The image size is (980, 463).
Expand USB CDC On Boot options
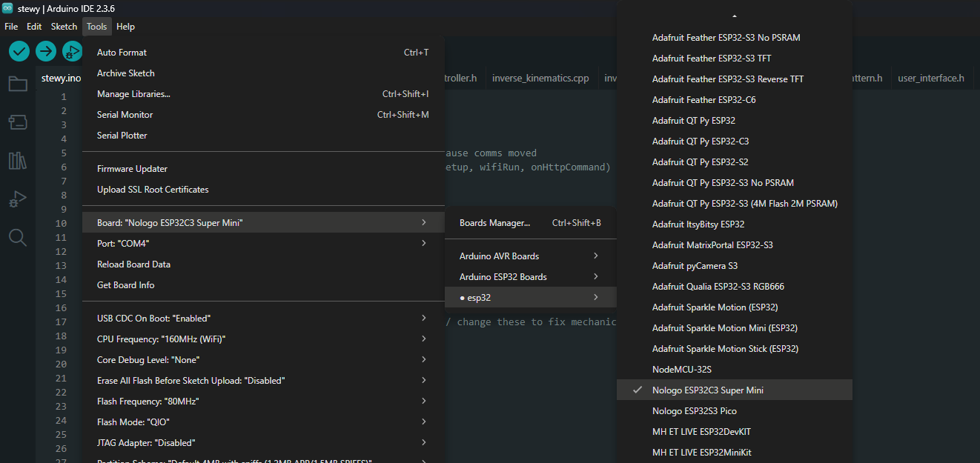pyautogui.click(x=263, y=319)
